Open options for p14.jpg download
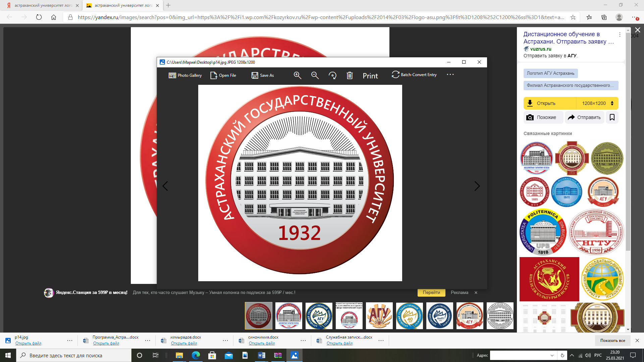 click(x=70, y=341)
